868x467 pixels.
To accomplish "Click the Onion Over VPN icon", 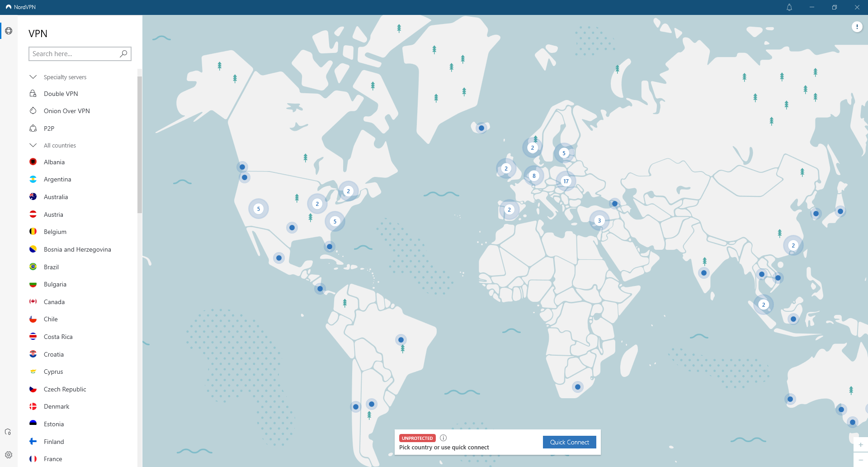I will click(x=33, y=111).
